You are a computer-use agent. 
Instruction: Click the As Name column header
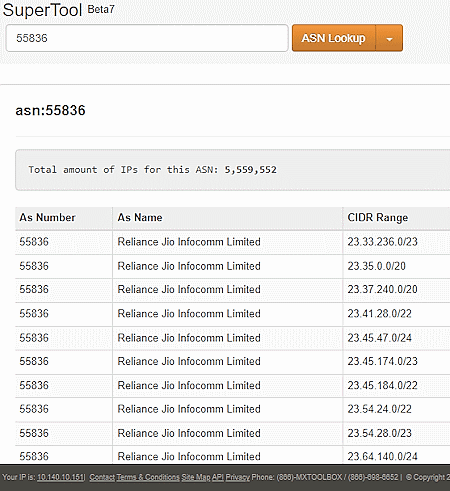tap(140, 218)
